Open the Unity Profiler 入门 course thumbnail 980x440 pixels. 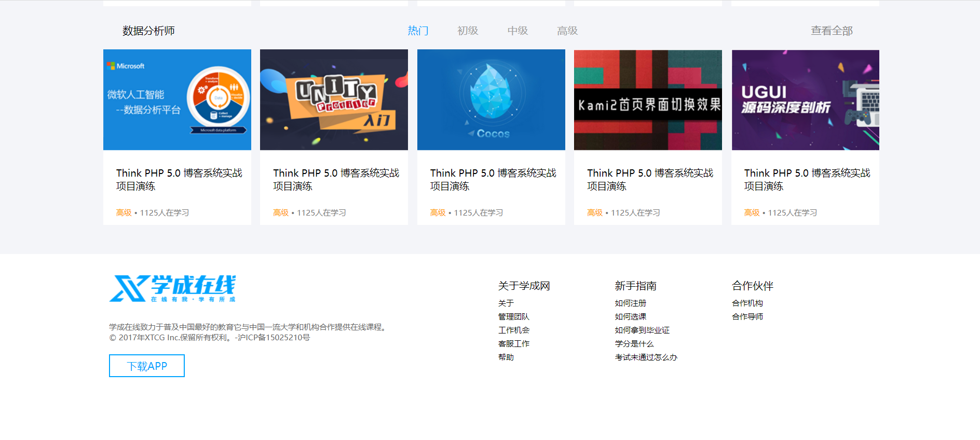coord(334,100)
